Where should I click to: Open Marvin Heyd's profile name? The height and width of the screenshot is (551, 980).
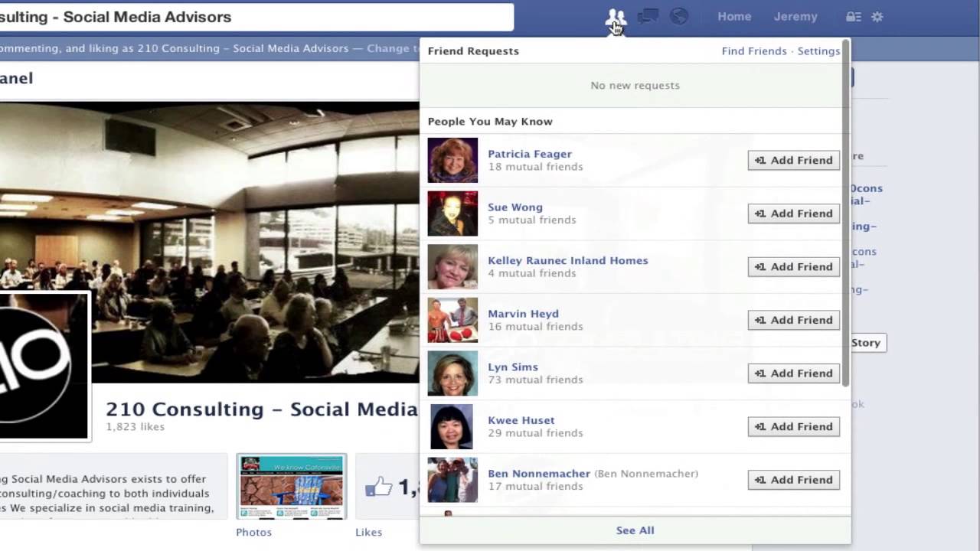523,314
